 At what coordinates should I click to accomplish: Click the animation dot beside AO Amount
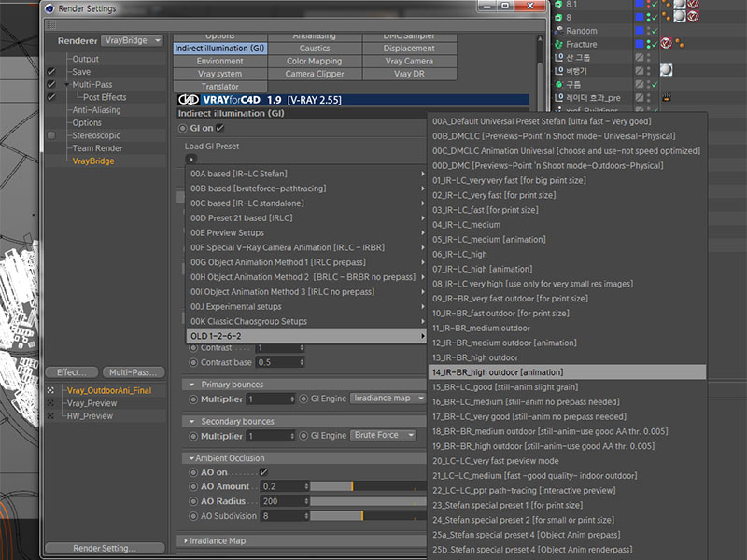point(193,486)
